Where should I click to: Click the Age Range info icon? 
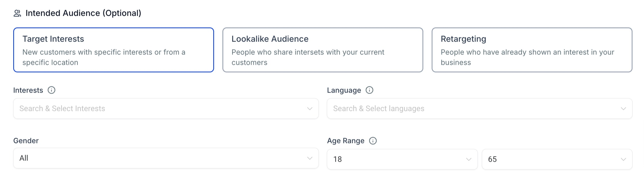click(373, 141)
